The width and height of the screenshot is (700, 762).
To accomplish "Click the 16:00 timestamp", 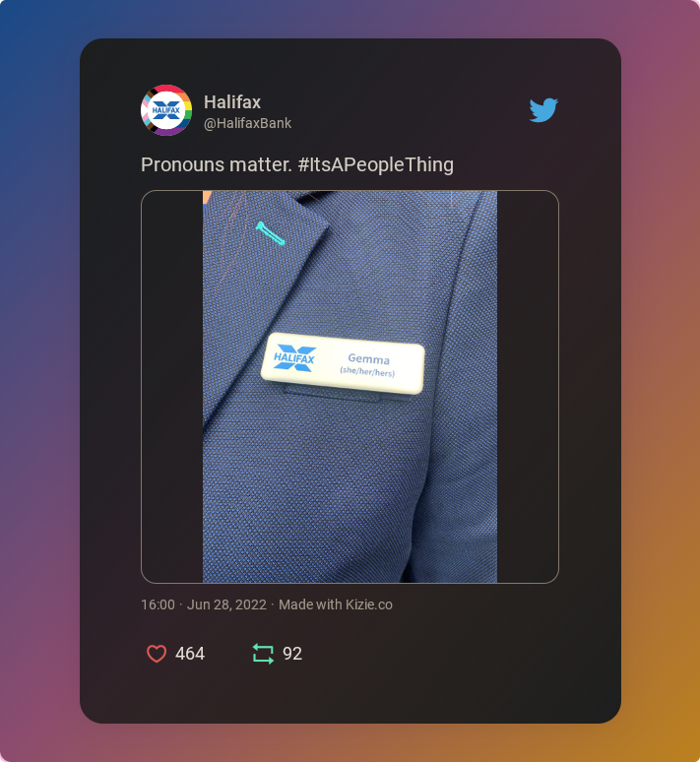I will (158, 604).
